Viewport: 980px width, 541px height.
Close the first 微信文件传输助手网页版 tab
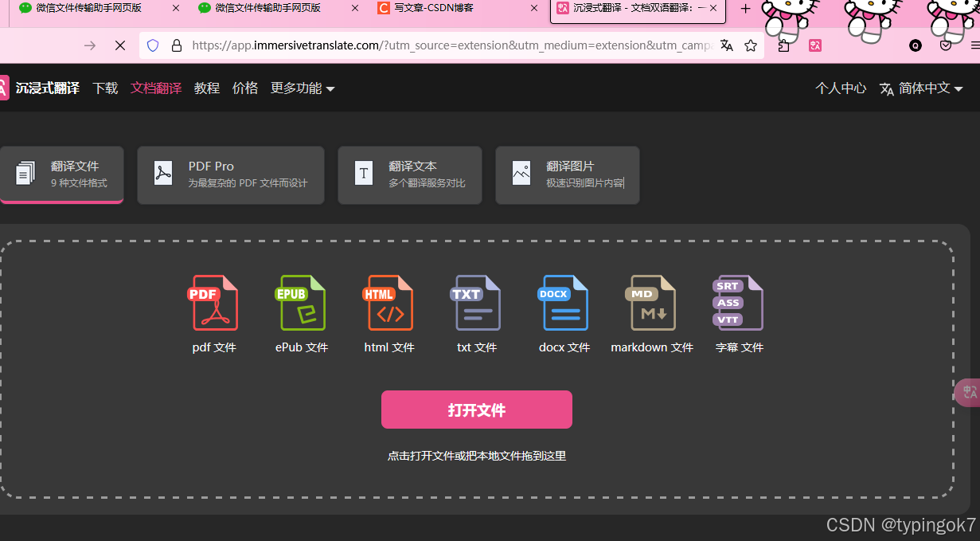coord(176,8)
